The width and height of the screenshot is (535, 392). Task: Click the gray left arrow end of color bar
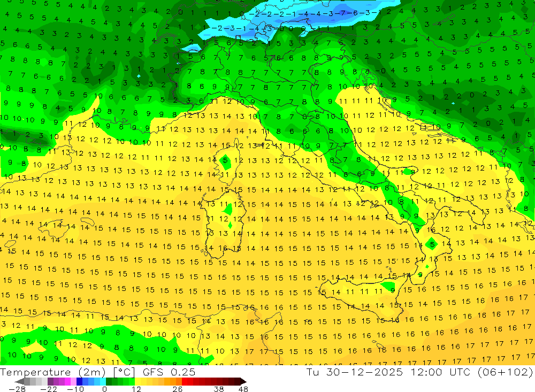click(x=19, y=382)
